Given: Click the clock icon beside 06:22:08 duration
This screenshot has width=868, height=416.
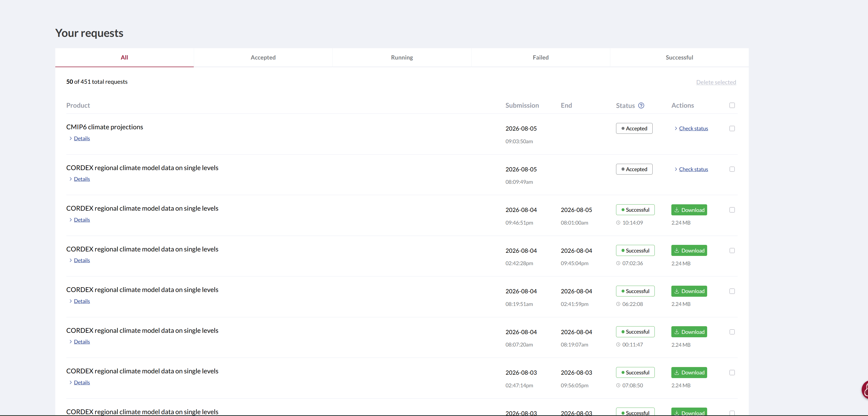Looking at the screenshot, I should pyautogui.click(x=618, y=304).
